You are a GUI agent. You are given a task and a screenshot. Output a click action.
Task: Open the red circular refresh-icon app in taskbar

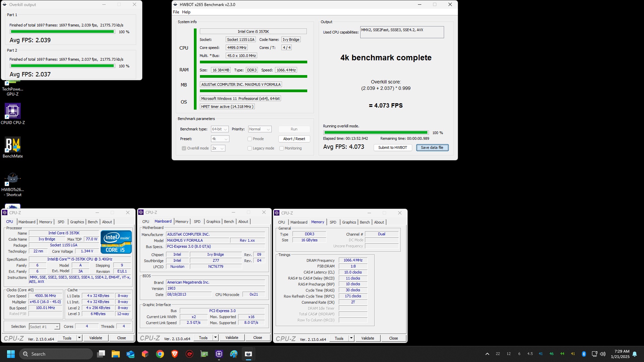click(x=190, y=354)
